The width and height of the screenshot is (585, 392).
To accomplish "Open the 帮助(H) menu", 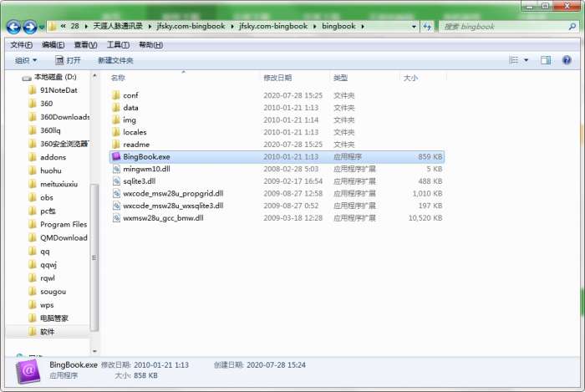I will [150, 45].
